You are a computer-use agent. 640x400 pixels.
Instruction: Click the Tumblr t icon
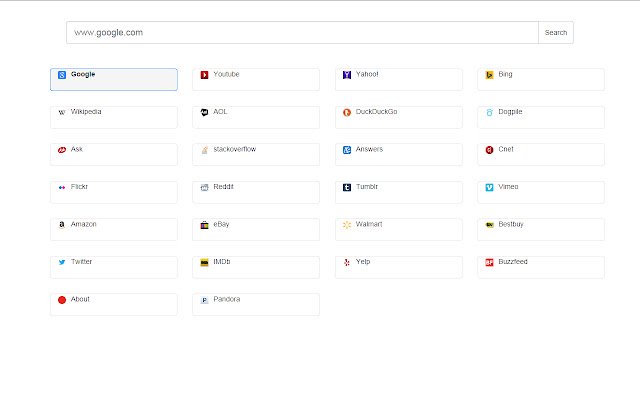click(x=347, y=187)
